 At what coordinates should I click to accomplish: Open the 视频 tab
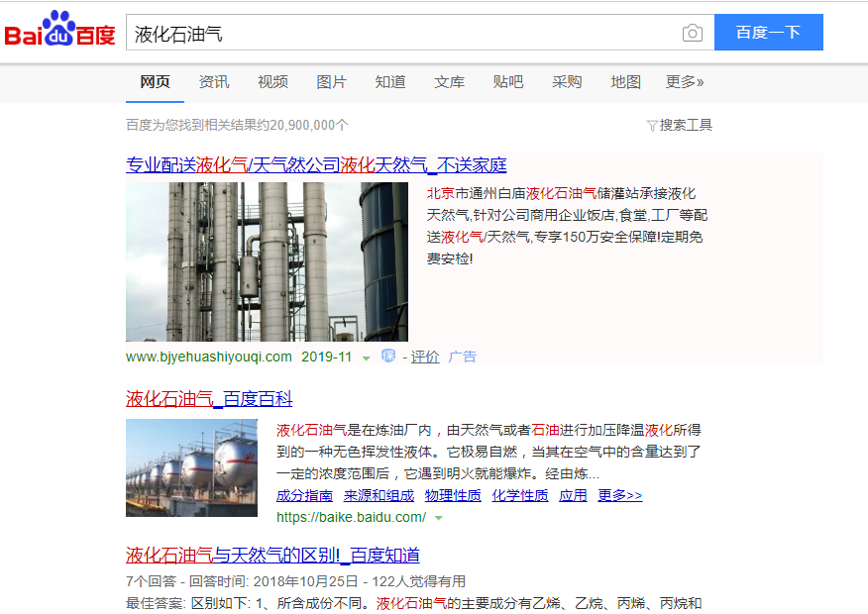point(272,82)
